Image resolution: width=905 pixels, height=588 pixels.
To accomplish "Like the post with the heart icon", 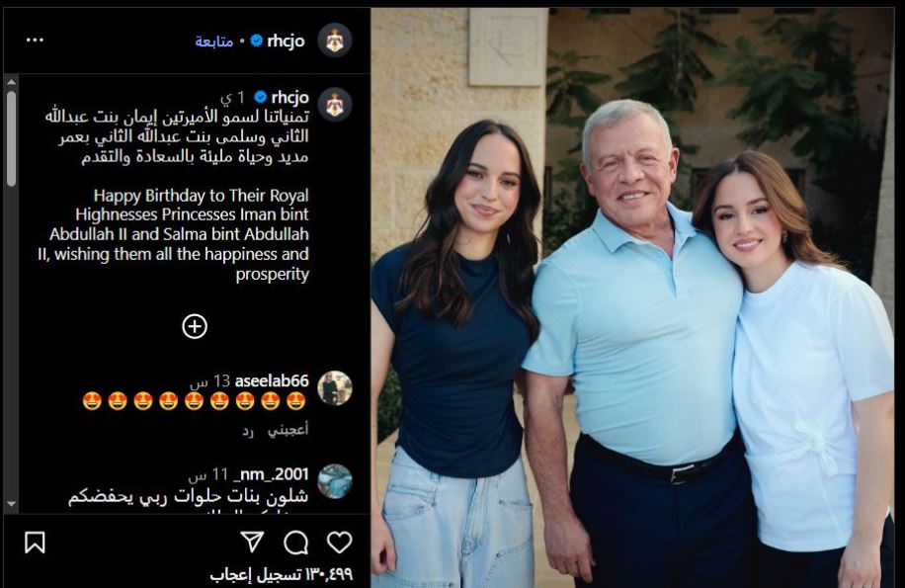I will point(340,543).
